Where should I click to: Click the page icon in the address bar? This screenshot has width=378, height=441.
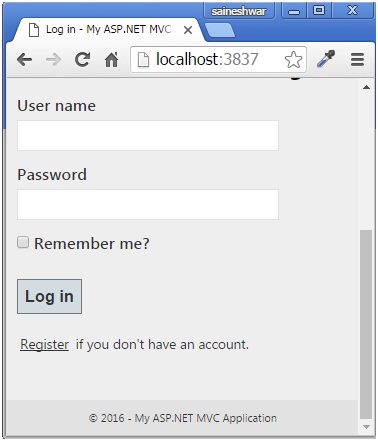[143, 60]
